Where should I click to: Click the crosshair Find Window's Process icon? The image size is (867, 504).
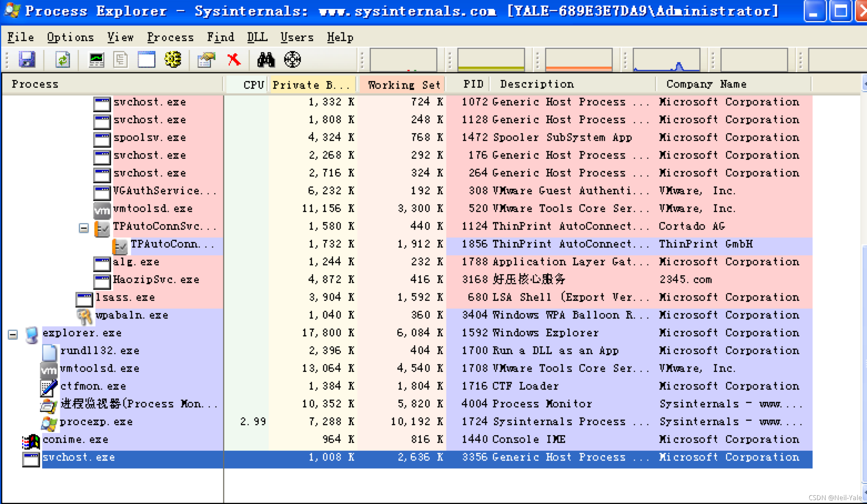point(292,59)
